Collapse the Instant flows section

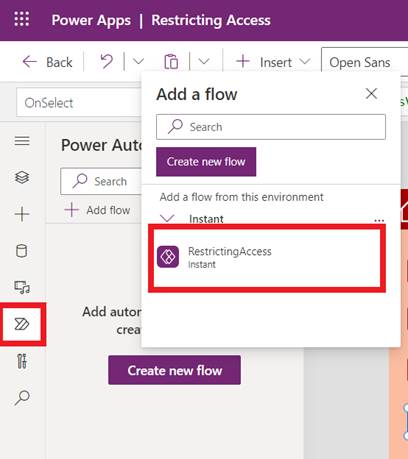tap(167, 218)
